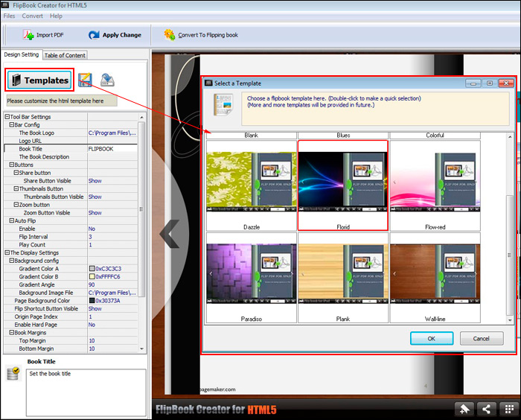Viewport: 521px width, 420px height.
Task: Click settings list scroll up arrow
Action: pos(142,117)
